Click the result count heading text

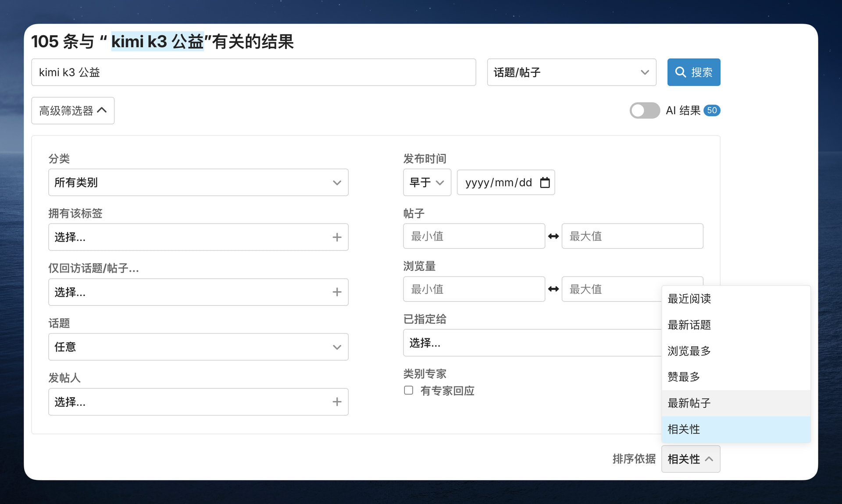[x=162, y=42]
